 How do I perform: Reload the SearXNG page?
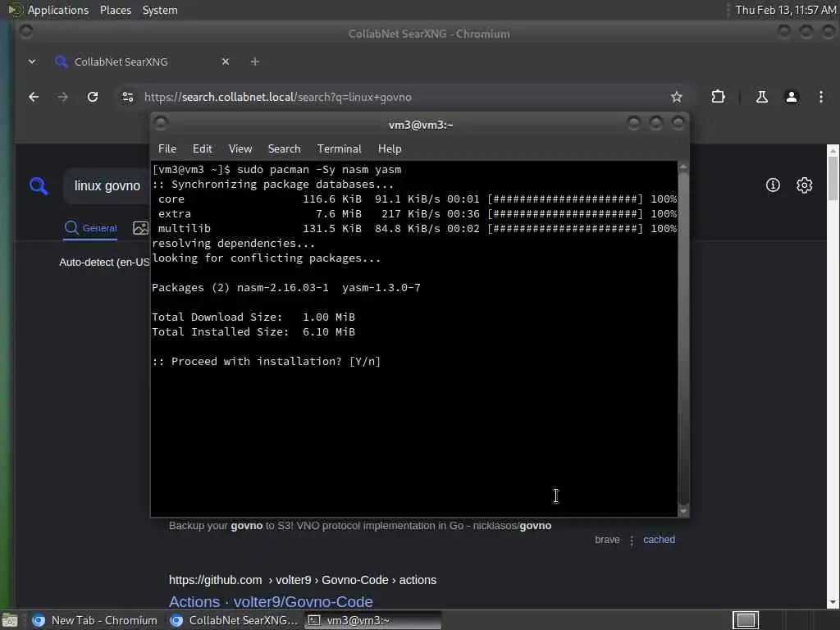93,97
